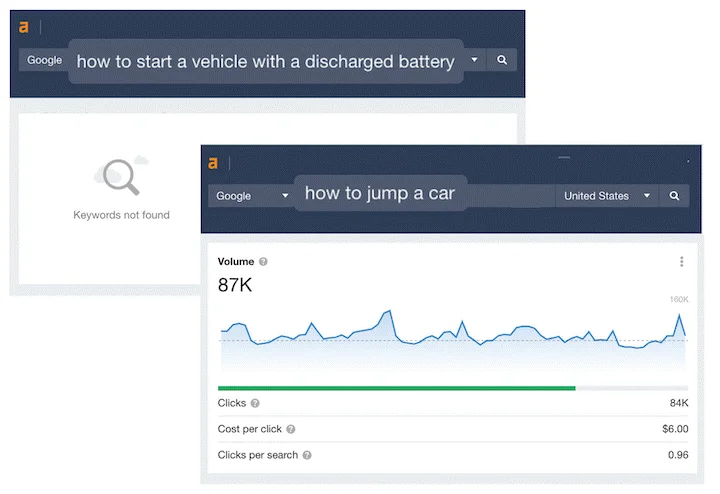Expand dropdown arrow in top search bar
This screenshot has height=494, width=720.
click(x=474, y=60)
